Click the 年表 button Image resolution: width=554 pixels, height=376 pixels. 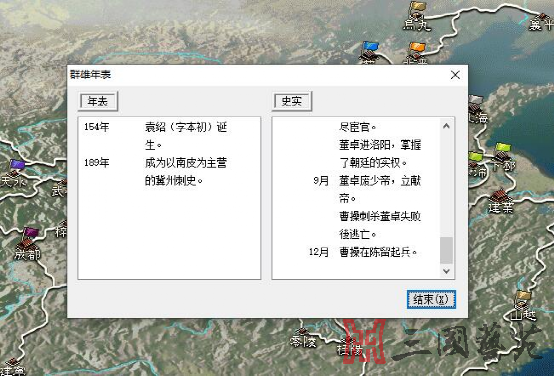pos(98,102)
